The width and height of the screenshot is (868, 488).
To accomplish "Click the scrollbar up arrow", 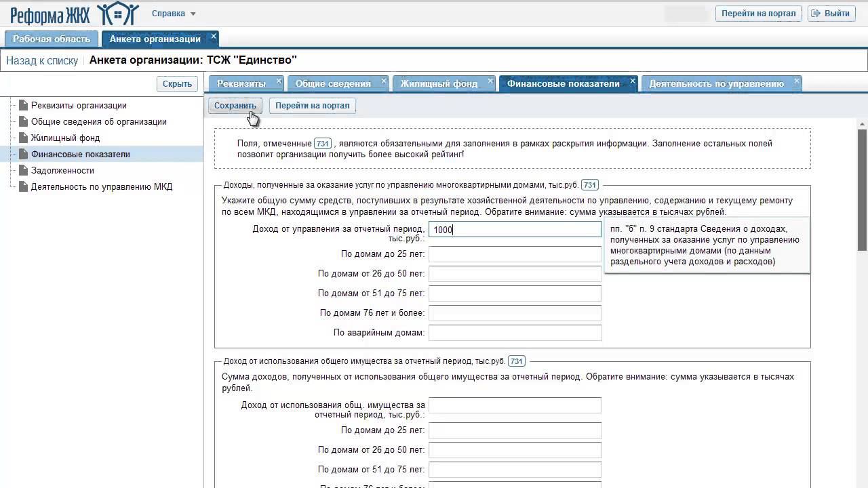I will 863,123.
